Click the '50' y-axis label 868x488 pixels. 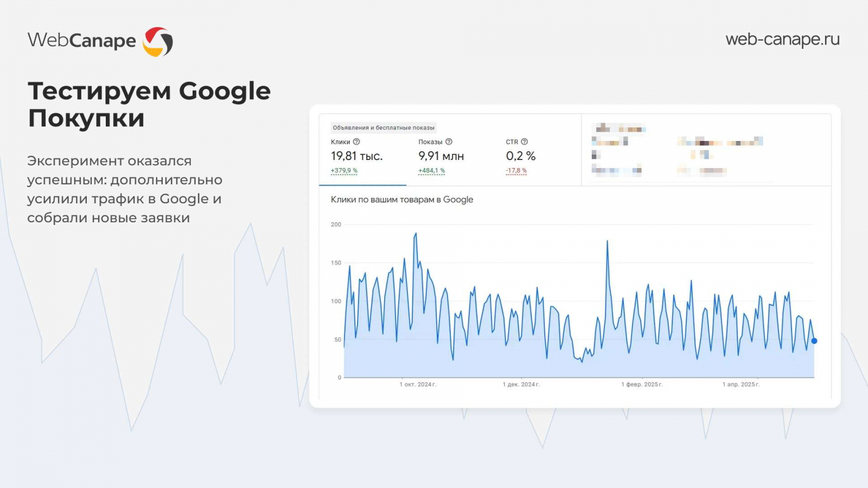pos(338,340)
